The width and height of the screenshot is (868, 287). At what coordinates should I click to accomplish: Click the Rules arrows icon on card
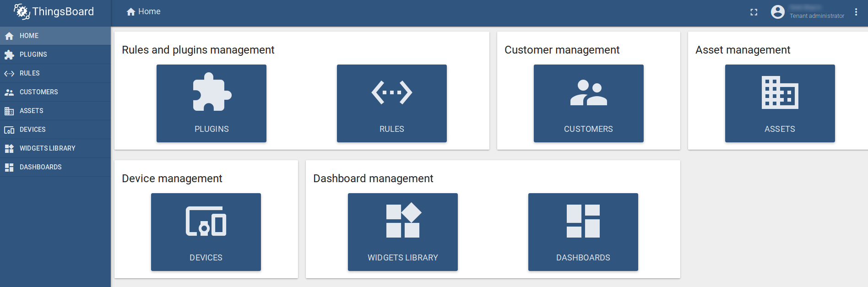tap(391, 92)
